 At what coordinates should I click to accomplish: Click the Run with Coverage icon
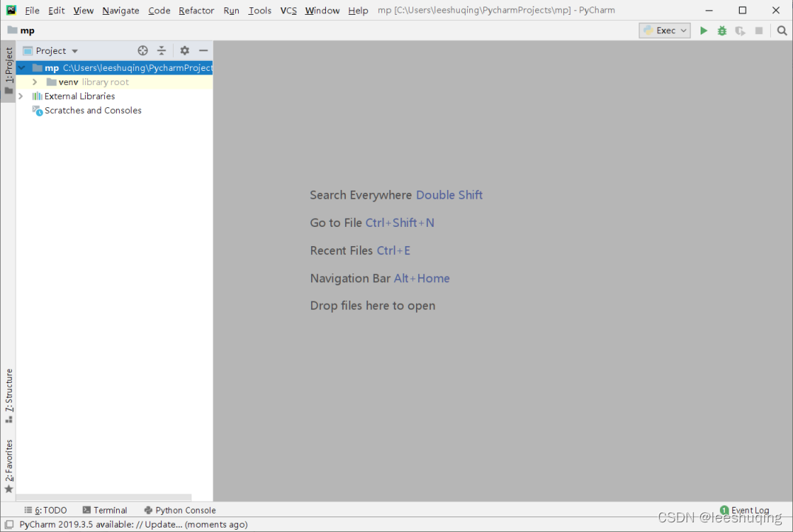741,30
